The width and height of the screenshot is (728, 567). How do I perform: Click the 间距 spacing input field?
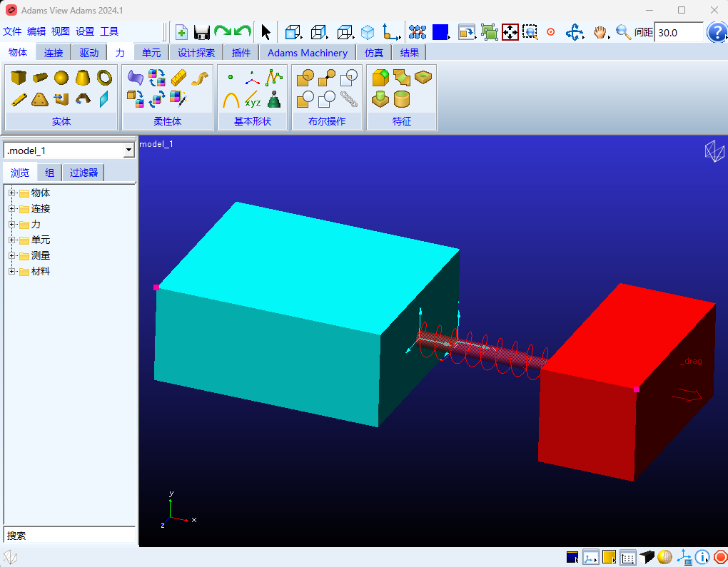pyautogui.click(x=678, y=33)
